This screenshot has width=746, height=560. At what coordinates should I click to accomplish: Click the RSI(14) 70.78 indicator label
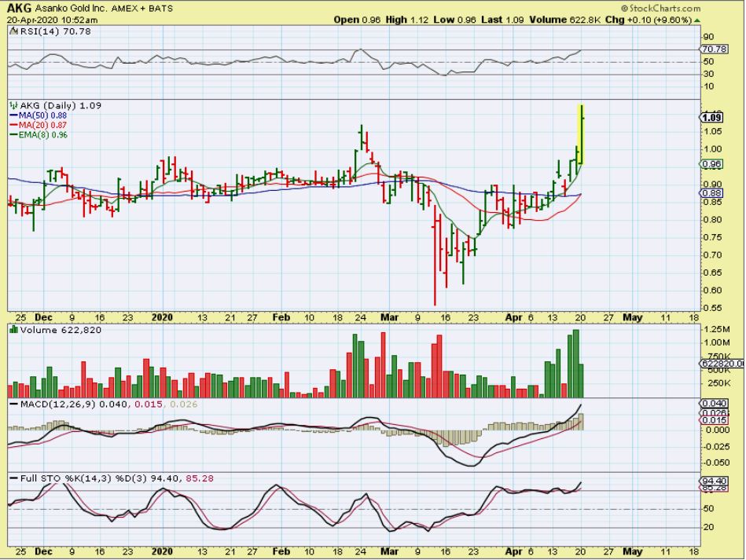55,31
